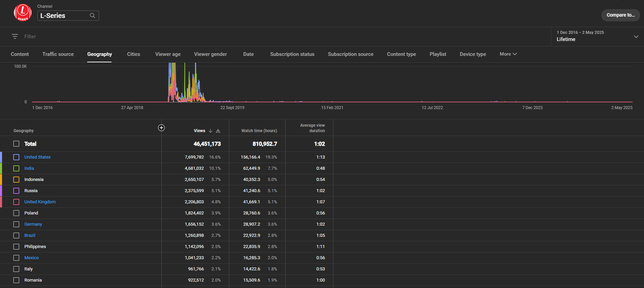Image resolution: width=644 pixels, height=288 pixels.
Task: Toggle the United Kingdom checkbox
Action: [16, 202]
